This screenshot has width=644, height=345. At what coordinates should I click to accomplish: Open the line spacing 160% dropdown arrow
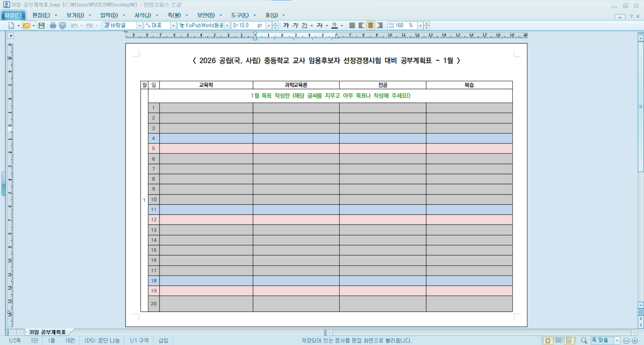point(420,25)
